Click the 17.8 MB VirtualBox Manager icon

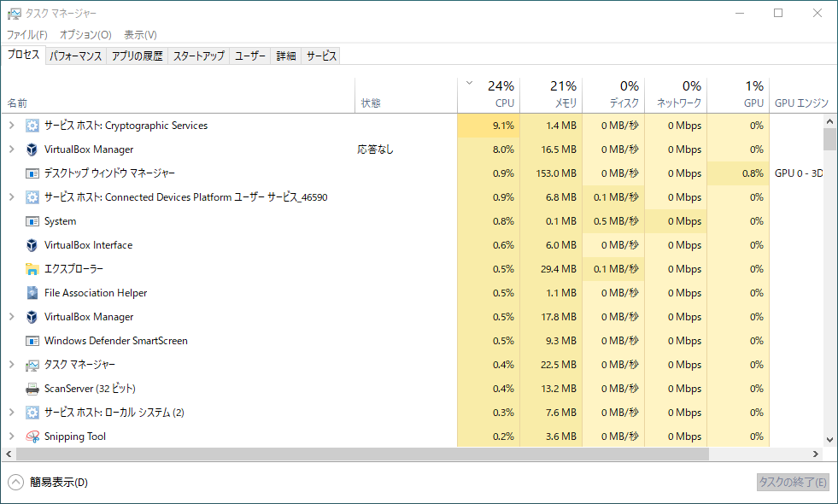pyautogui.click(x=32, y=317)
